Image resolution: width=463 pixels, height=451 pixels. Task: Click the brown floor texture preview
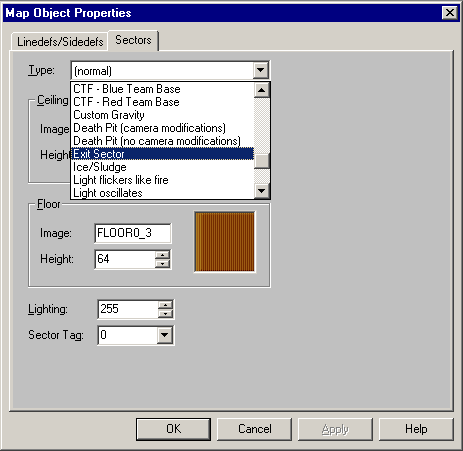tap(225, 242)
